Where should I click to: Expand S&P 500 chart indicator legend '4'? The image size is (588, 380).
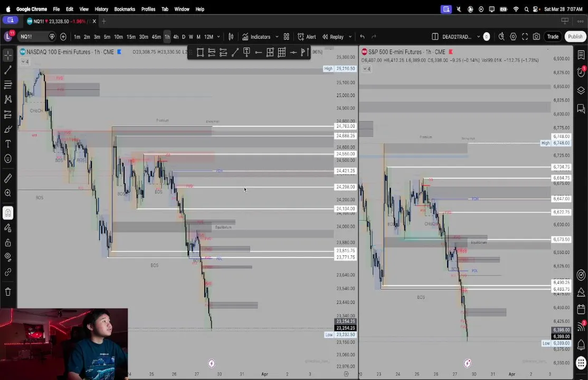(x=367, y=69)
